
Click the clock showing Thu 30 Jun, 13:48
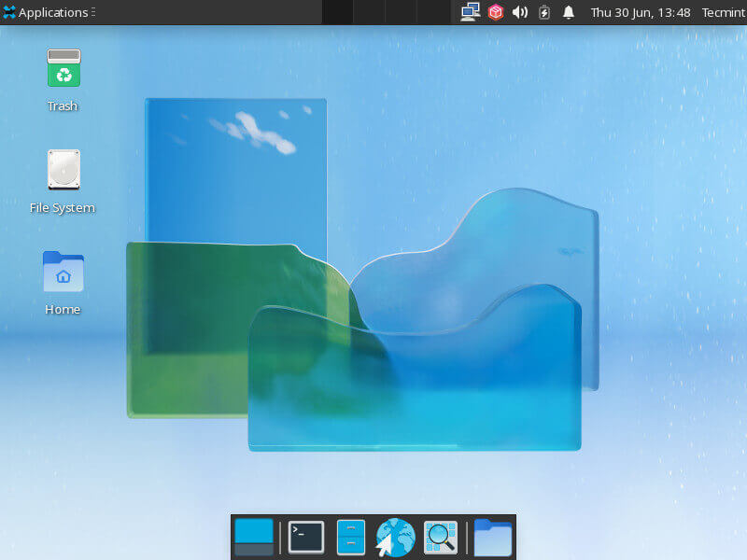(x=641, y=12)
